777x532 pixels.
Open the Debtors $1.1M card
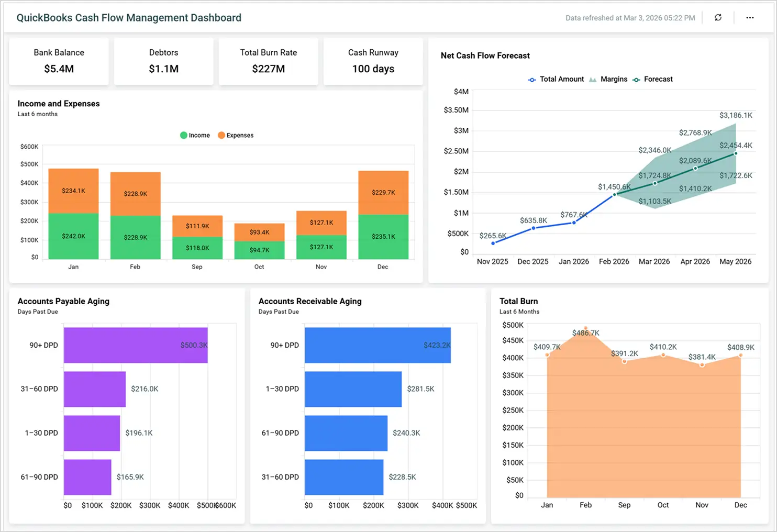[x=164, y=61]
